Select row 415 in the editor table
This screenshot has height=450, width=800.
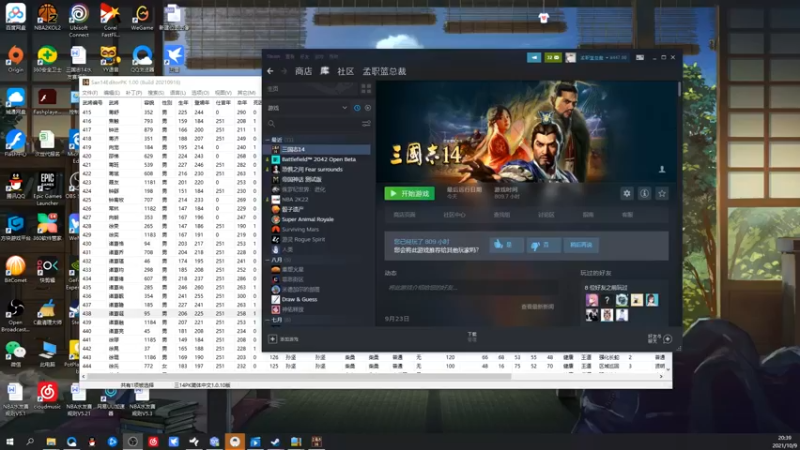pos(170,112)
